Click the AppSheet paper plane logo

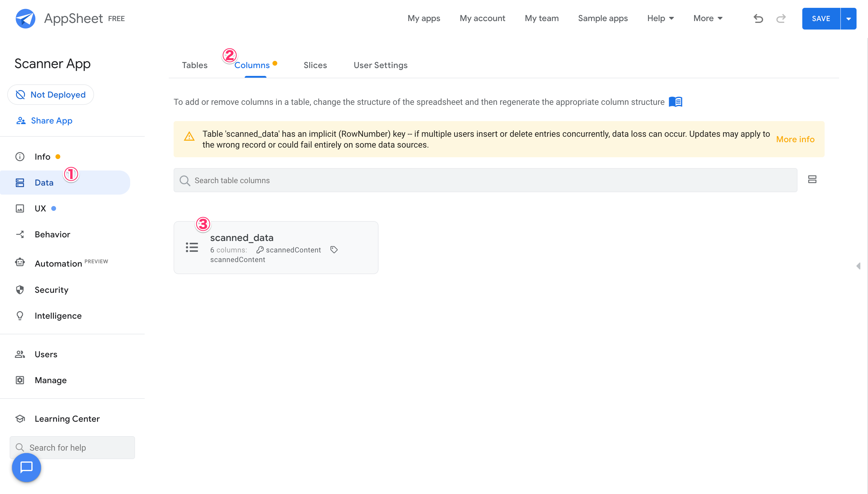pyautogui.click(x=25, y=18)
